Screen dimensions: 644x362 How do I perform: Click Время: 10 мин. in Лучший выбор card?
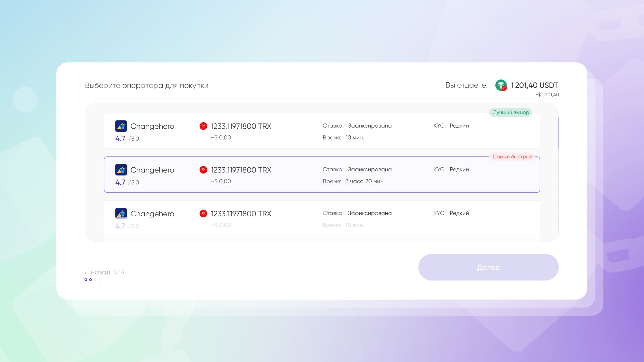(343, 138)
